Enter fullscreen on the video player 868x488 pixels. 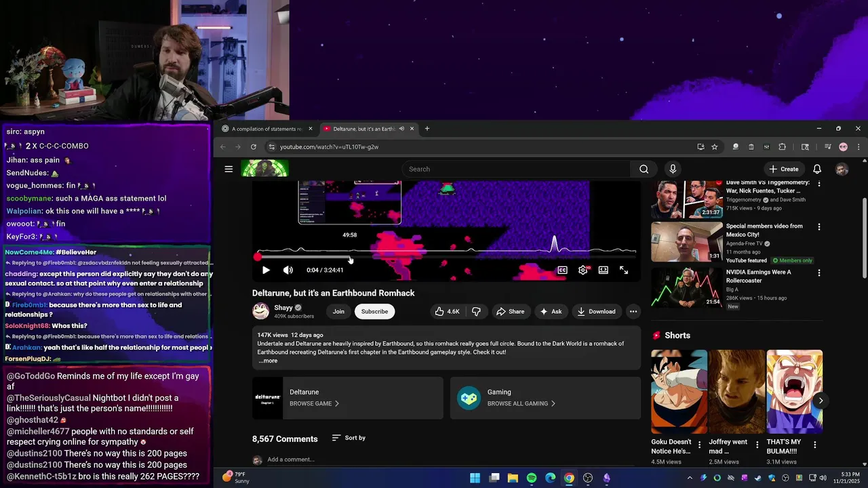pos(624,270)
